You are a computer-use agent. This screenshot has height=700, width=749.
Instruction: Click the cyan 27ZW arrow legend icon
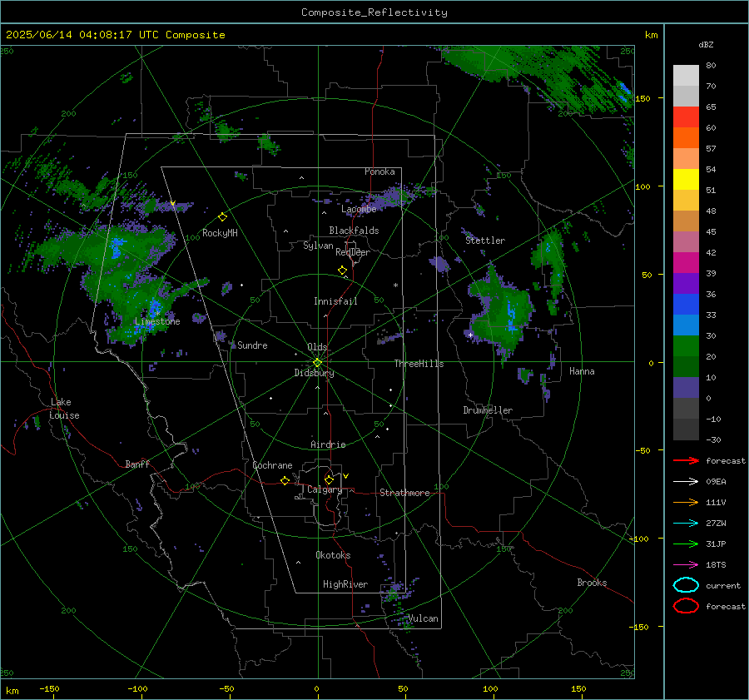click(x=686, y=524)
